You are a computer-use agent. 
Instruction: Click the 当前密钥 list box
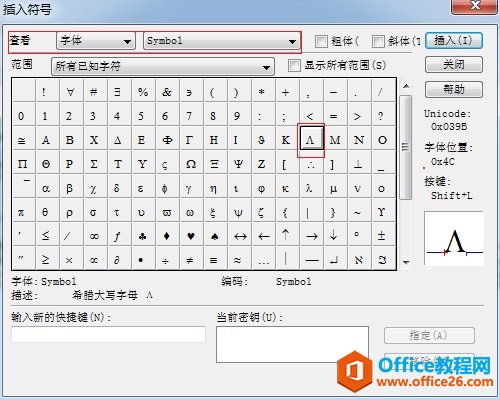tap(292, 344)
